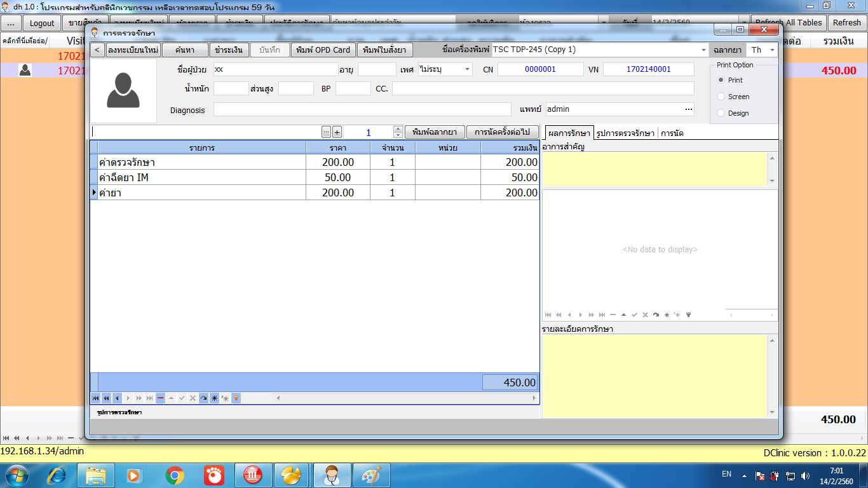Click the ค้นหา search button
Image resolution: width=868 pixels, height=488 pixels.
[x=185, y=50]
